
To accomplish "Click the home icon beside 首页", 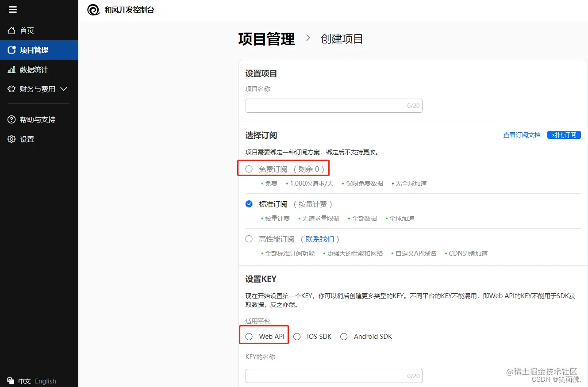I will click(x=12, y=31).
